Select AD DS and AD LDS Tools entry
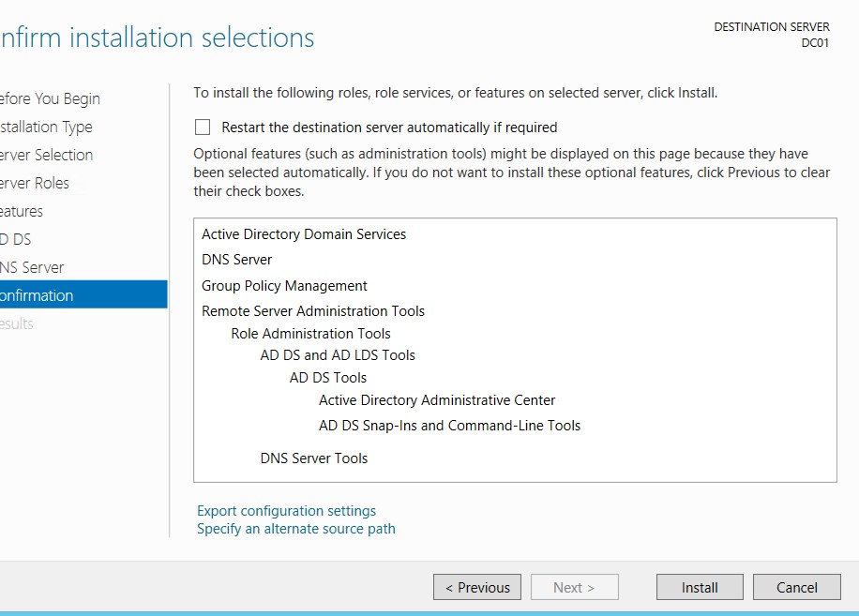This screenshot has width=859, height=616. click(338, 355)
